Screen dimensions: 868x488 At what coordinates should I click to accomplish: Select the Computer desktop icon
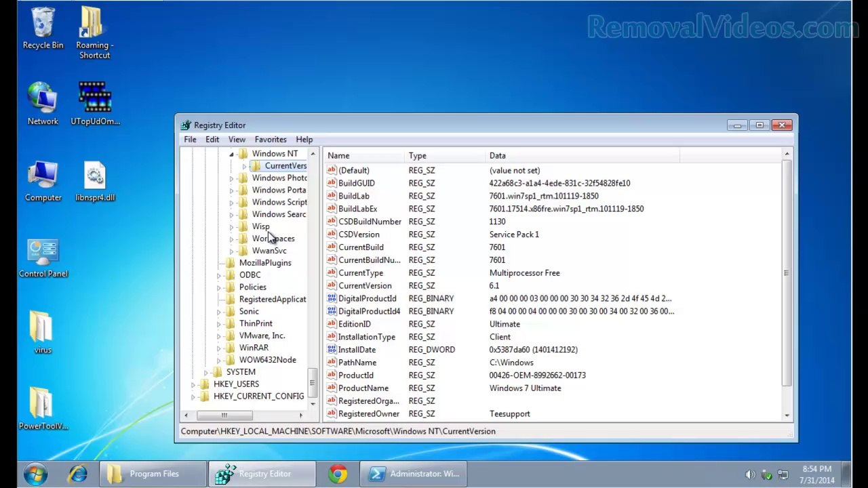43,181
